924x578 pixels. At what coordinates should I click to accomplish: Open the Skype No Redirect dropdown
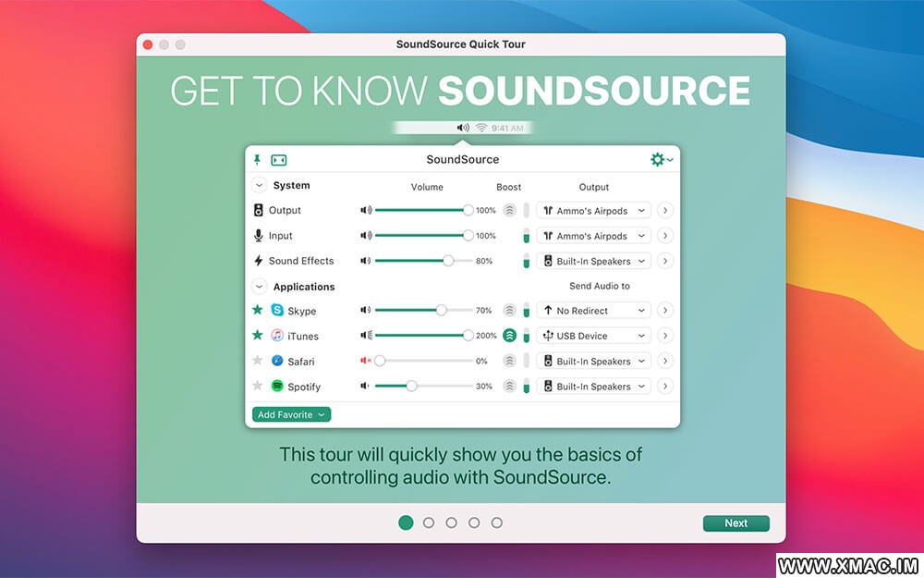595,311
